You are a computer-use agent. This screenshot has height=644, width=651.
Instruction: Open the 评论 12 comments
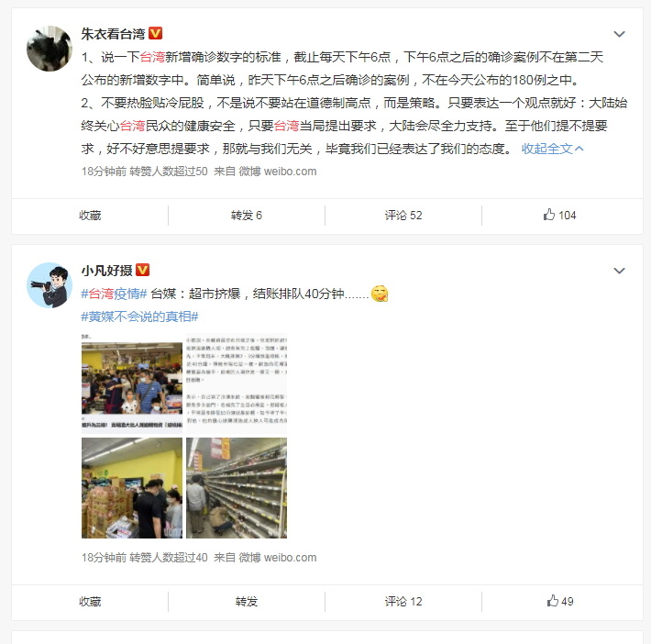click(x=403, y=601)
